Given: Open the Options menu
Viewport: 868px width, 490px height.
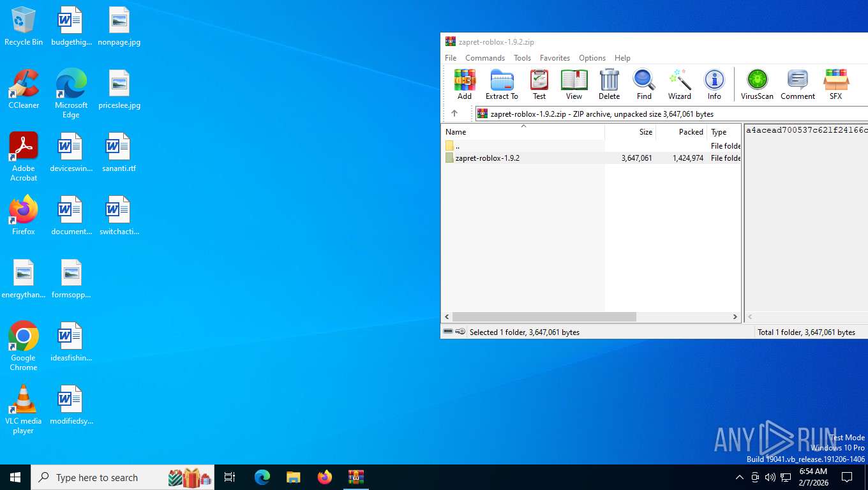Looking at the screenshot, I should pyautogui.click(x=592, y=57).
